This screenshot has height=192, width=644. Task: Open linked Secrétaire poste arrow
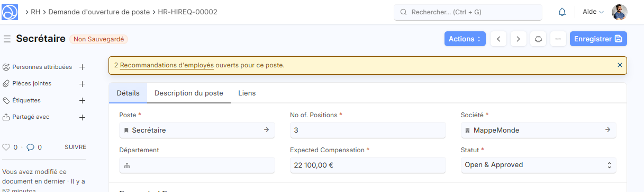click(x=267, y=129)
